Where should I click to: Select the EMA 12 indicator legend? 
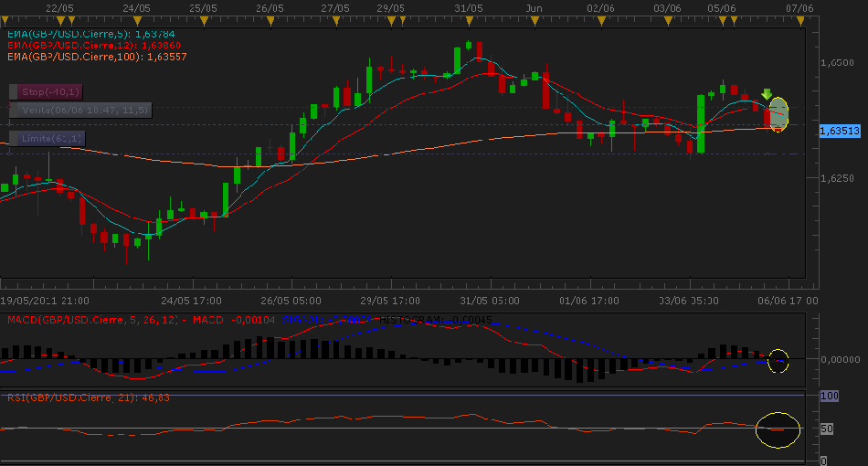pos(93,45)
